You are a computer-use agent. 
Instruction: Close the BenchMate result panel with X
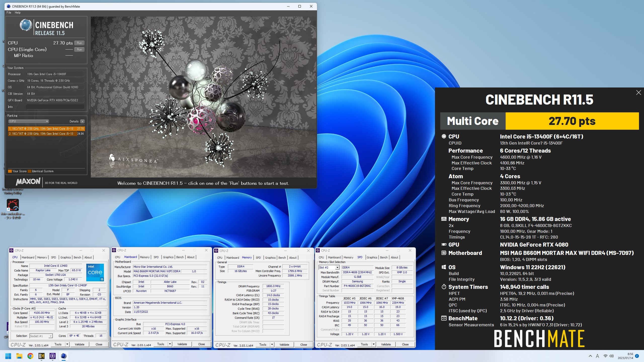(x=638, y=93)
